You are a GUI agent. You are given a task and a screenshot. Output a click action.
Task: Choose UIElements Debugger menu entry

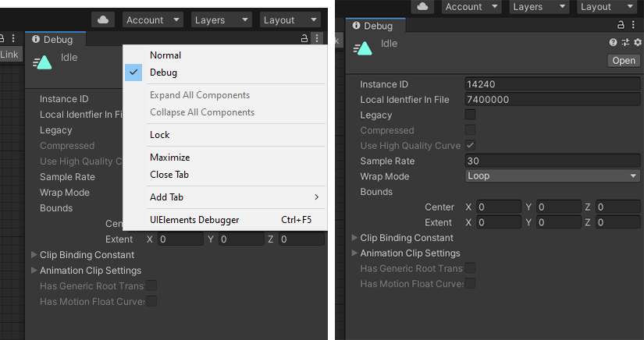[x=194, y=220]
